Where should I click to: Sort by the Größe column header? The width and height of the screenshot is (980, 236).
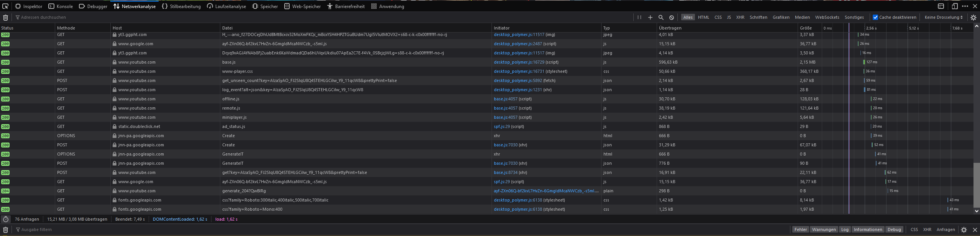tap(810, 28)
